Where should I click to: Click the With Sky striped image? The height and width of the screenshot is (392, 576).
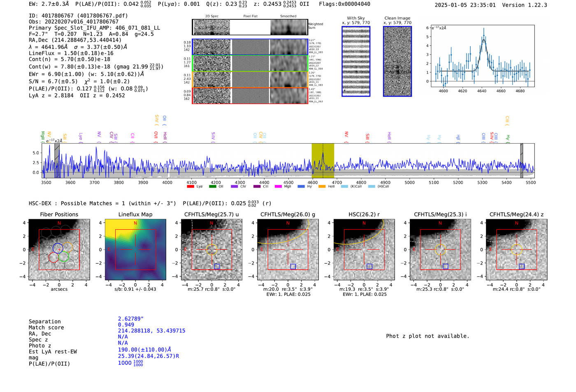[x=356, y=61]
